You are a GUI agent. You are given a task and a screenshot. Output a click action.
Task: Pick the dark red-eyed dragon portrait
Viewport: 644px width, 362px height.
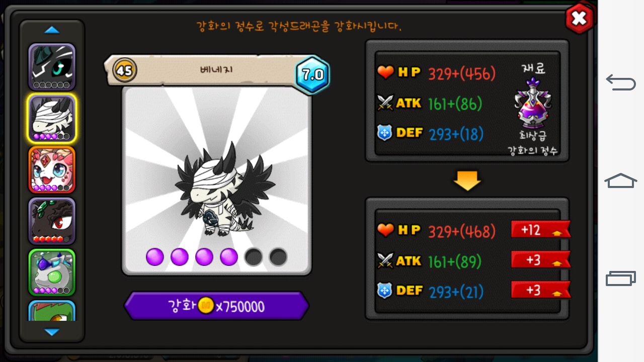[52, 221]
